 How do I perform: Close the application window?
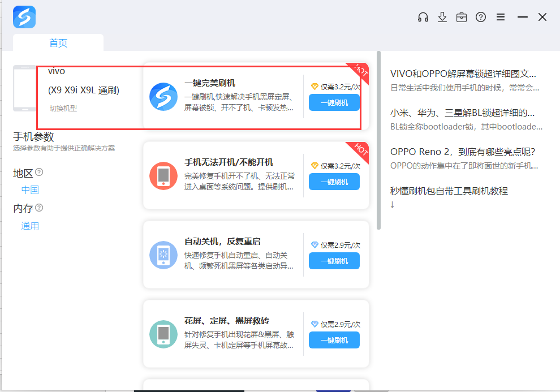[x=542, y=17]
